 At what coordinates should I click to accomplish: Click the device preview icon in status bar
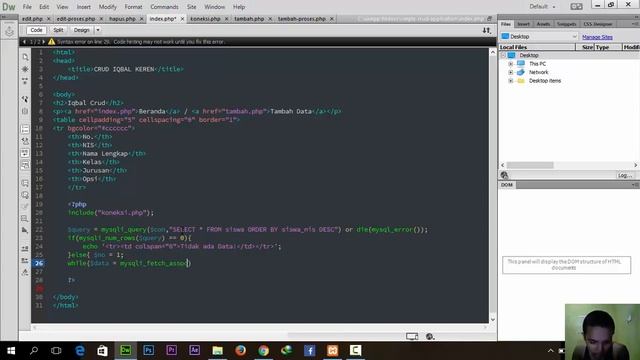412,336
